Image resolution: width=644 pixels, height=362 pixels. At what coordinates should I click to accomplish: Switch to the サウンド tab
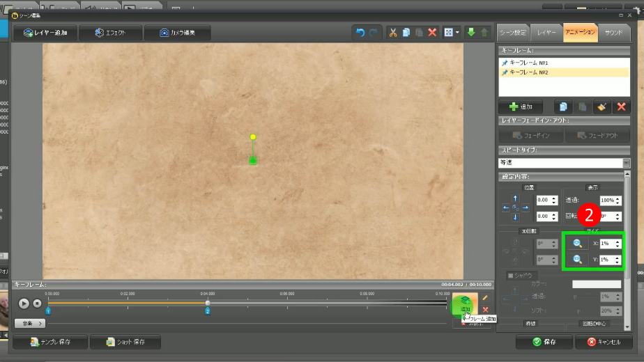[x=614, y=32]
